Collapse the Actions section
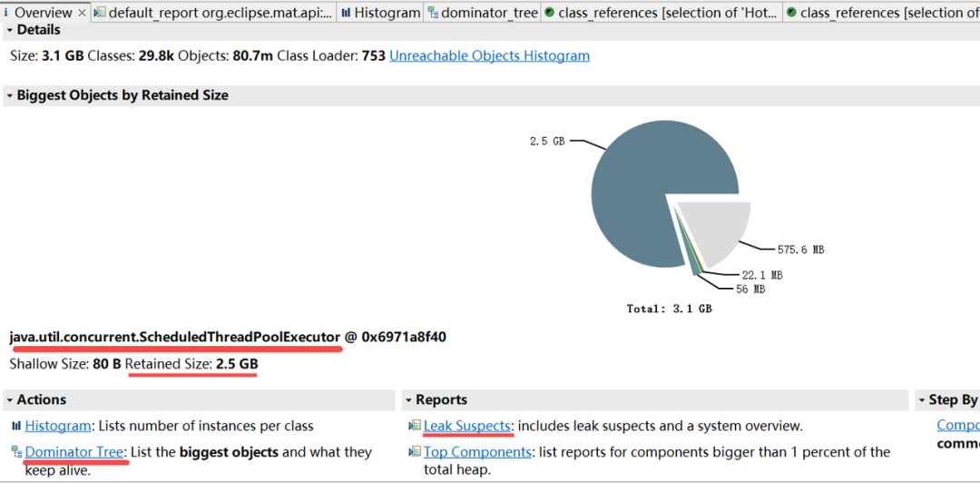 coord(10,399)
